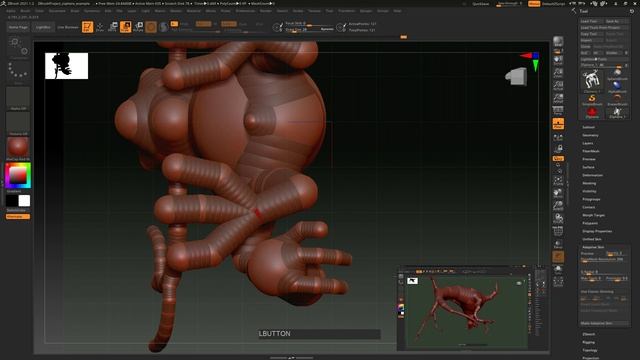Select the Draw mode icon

[x=100, y=27]
